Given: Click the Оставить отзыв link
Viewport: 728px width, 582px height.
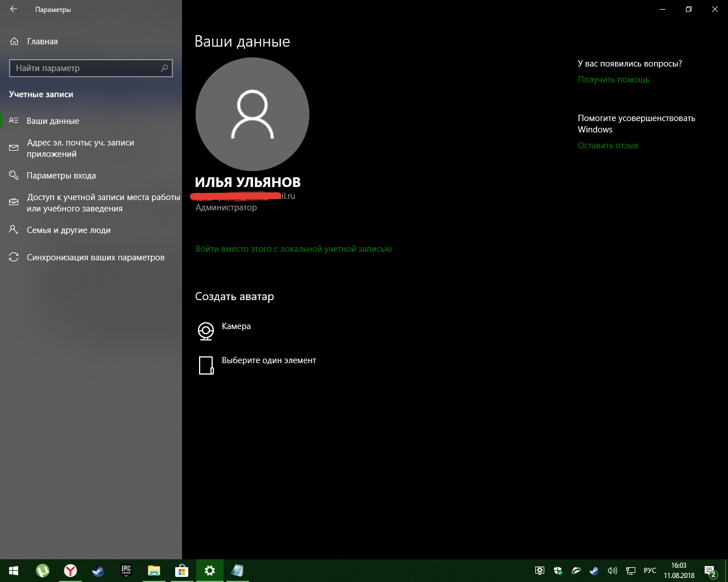Looking at the screenshot, I should coord(607,145).
